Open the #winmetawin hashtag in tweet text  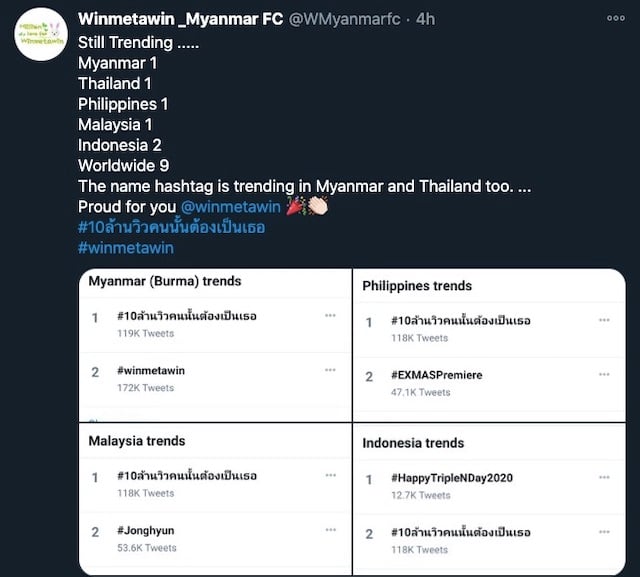(126, 248)
